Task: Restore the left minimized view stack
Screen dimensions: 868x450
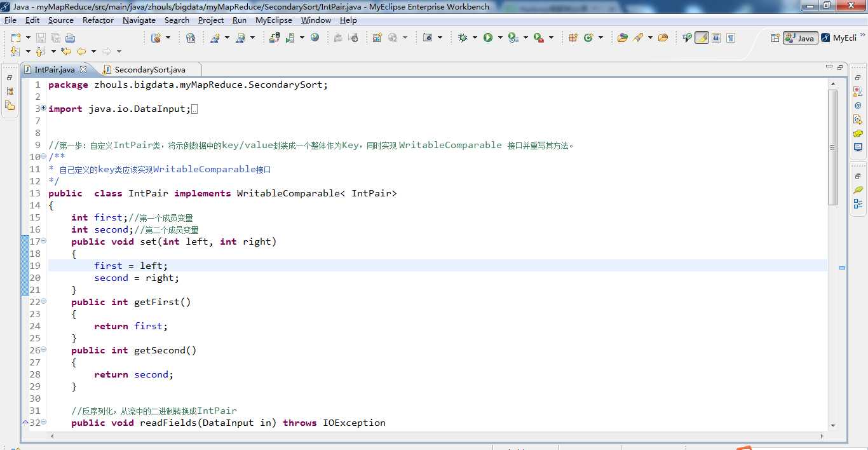Action: [9, 78]
